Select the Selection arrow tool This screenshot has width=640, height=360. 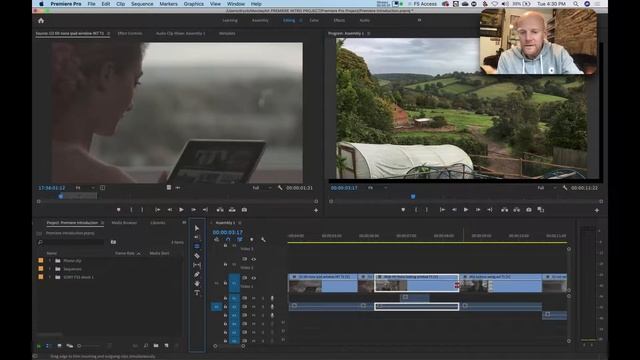[x=197, y=228]
